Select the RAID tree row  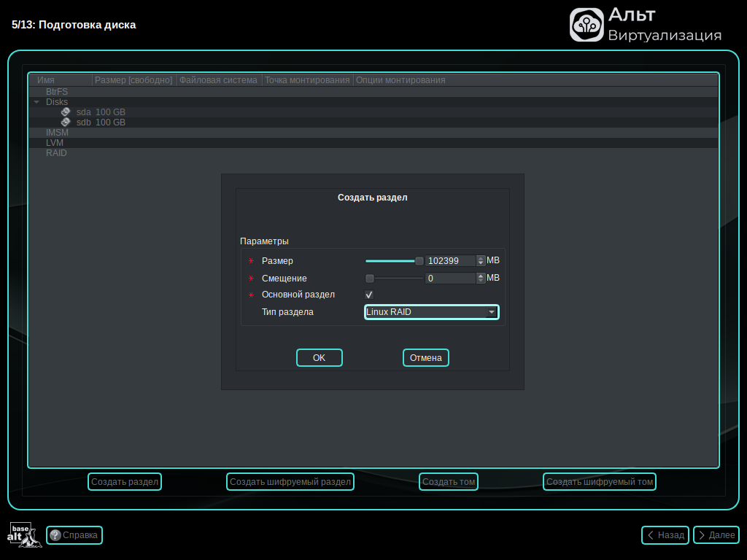(373, 153)
